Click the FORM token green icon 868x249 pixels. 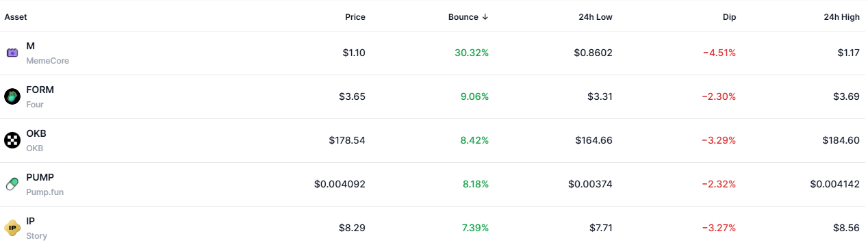12,96
